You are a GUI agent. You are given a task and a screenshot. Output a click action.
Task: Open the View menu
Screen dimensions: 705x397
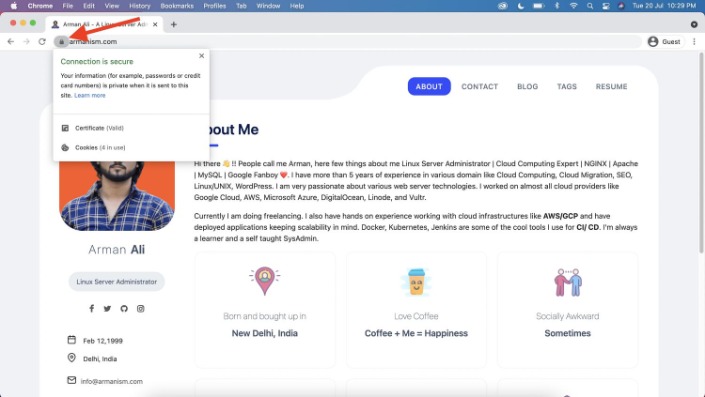(x=112, y=6)
